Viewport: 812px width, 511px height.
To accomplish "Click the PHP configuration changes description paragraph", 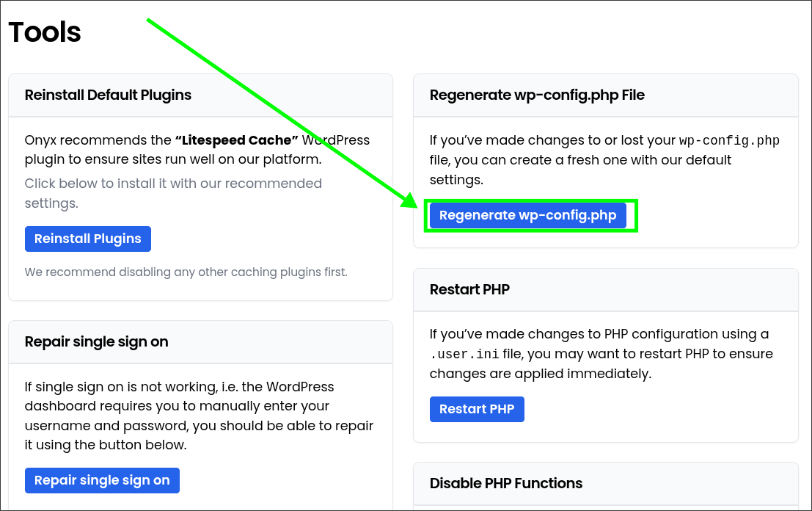I will [601, 354].
